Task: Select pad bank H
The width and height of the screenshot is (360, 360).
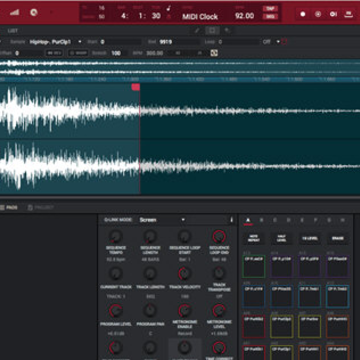Action: pos(342,220)
